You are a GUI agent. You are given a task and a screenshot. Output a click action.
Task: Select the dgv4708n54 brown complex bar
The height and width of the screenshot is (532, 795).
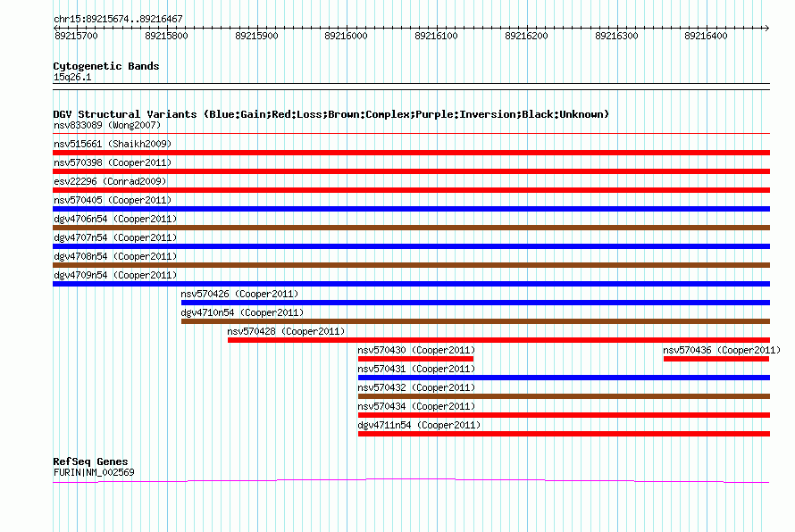click(x=411, y=265)
